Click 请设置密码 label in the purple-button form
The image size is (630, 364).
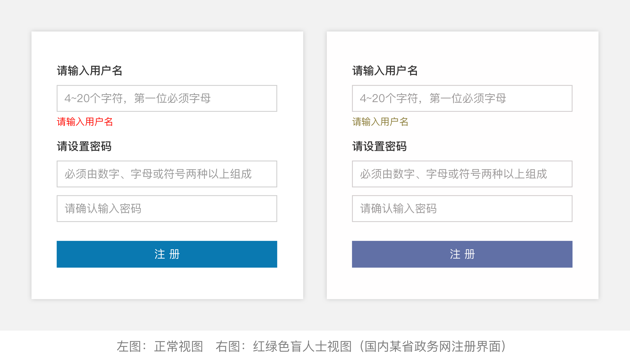pos(379,146)
